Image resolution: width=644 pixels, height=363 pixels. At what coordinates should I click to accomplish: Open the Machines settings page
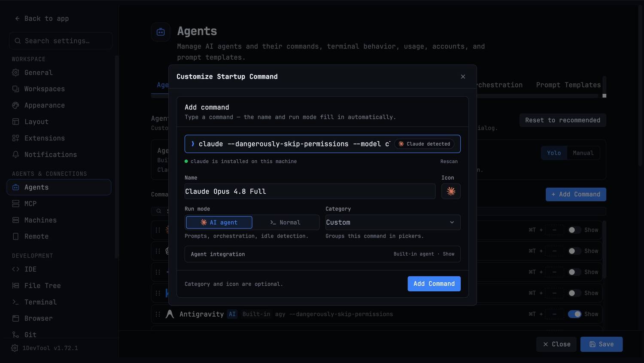click(x=59, y=220)
